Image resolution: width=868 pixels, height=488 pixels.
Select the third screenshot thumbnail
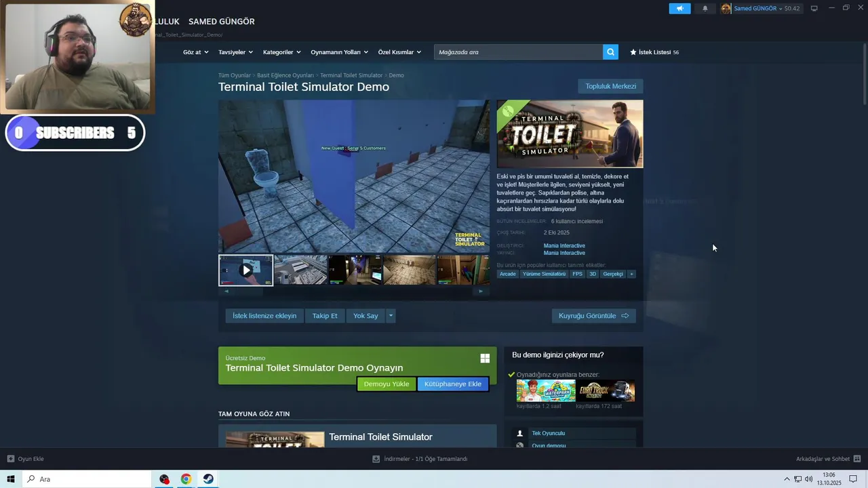point(355,270)
